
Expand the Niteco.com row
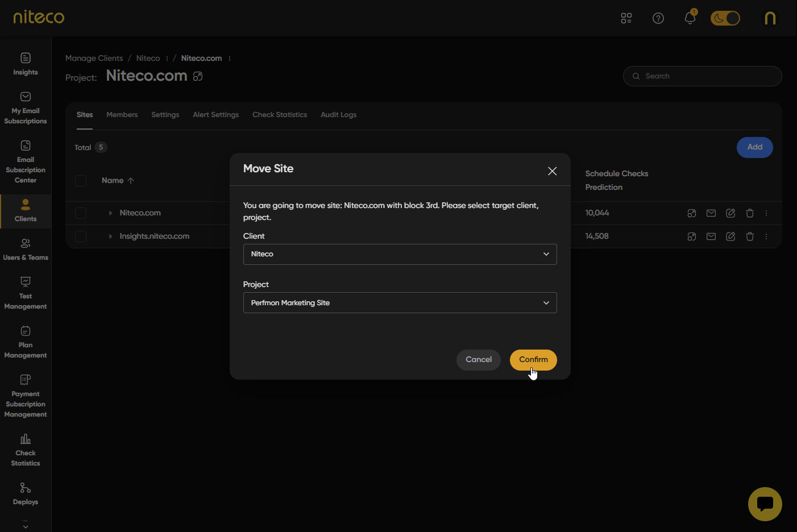click(110, 213)
